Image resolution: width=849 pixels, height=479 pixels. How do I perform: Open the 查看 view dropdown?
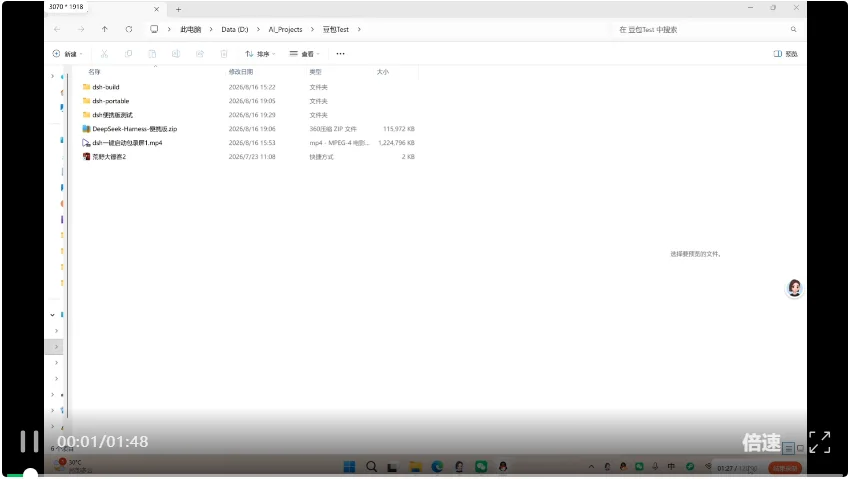pyautogui.click(x=305, y=54)
